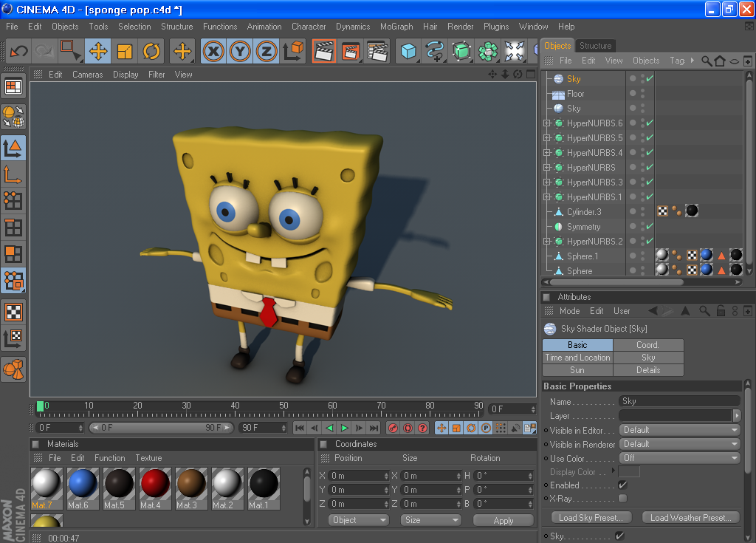Toggle Floor object visibility dot
This screenshot has height=543, width=756.
(633, 93)
